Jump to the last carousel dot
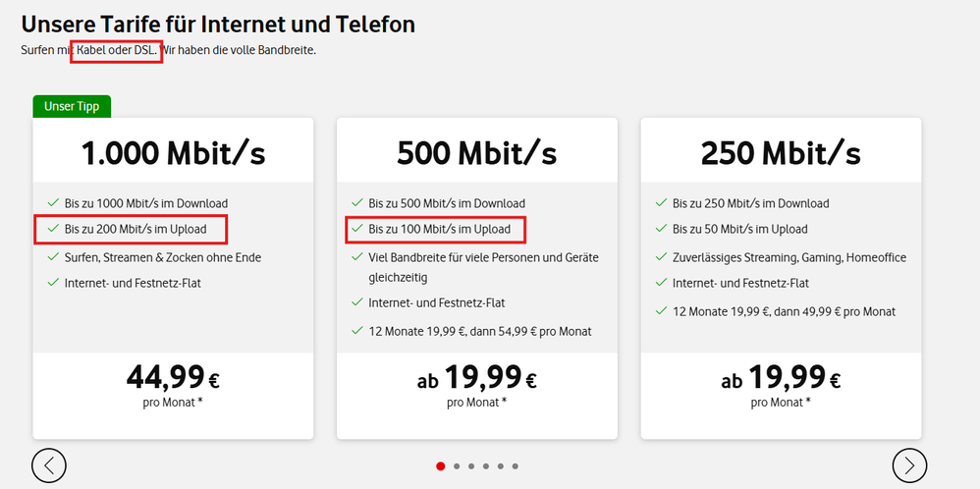This screenshot has width=980, height=489. (x=515, y=466)
